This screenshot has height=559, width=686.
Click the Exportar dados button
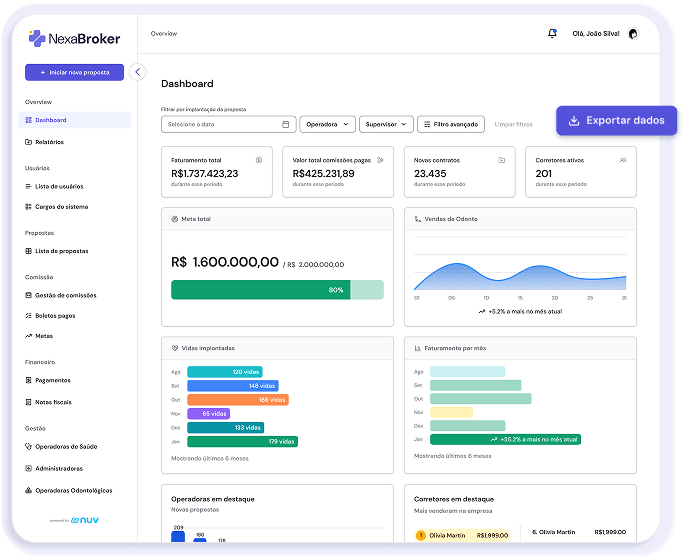coord(616,120)
